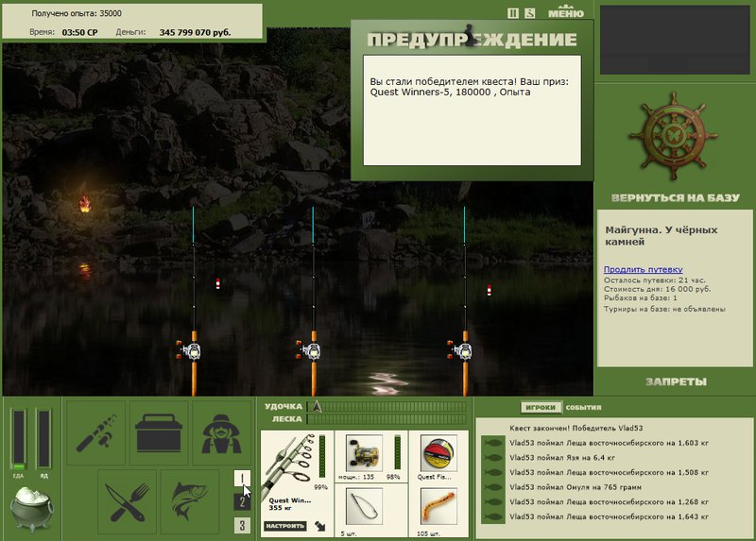
Task: Click the УДОЧКА tension bar
Action: (387, 407)
